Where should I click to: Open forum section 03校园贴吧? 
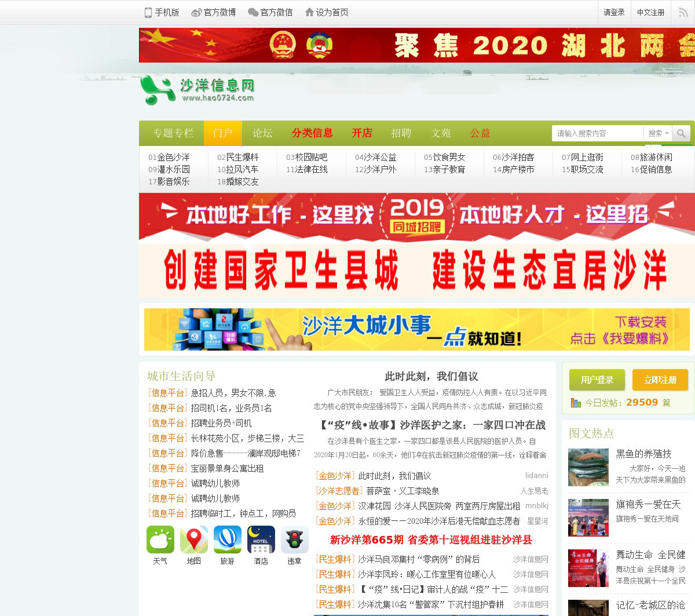tap(306, 157)
